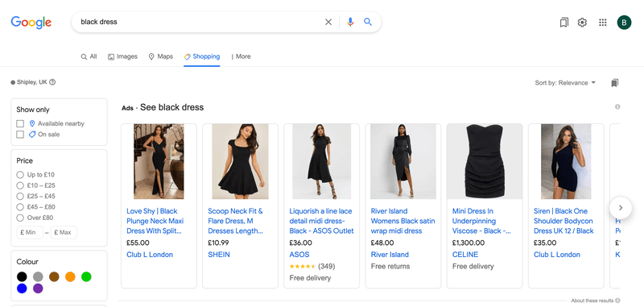The height and width of the screenshot is (307, 644).
Task: Open the Sort by Relevance dropdown
Action: (x=565, y=83)
